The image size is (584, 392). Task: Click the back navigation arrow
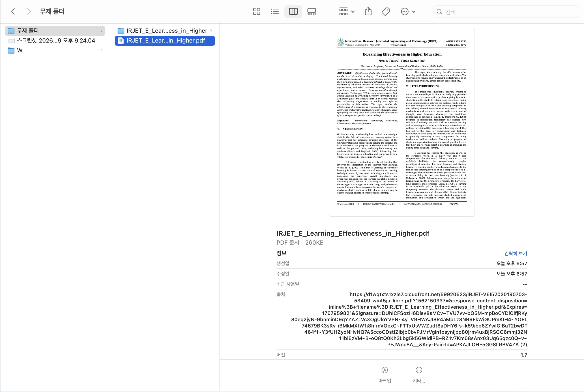[13, 11]
